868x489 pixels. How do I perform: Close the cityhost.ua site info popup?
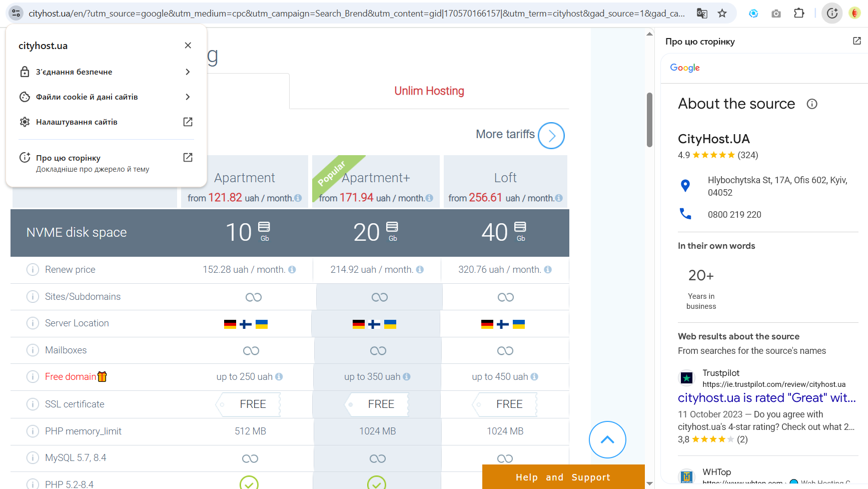click(x=188, y=46)
